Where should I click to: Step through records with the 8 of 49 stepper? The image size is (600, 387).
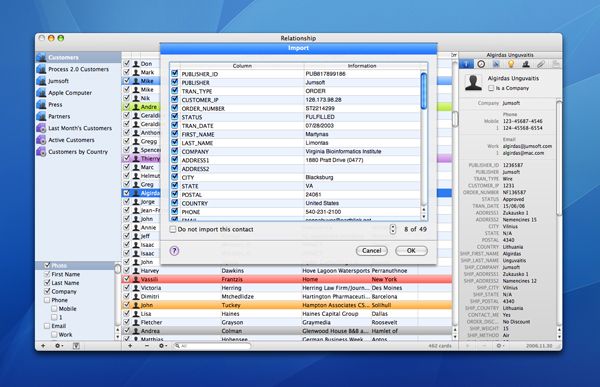tap(393, 229)
